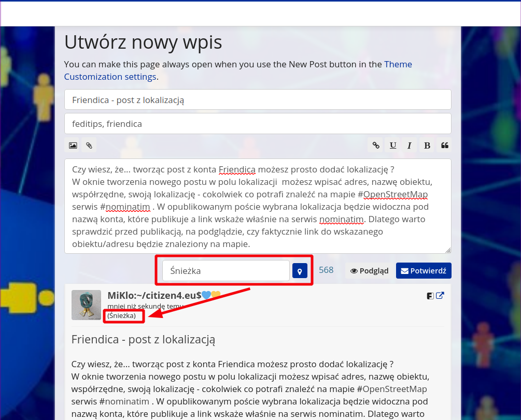
Task: Open the Theme Customization settings link
Action: [x=110, y=77]
